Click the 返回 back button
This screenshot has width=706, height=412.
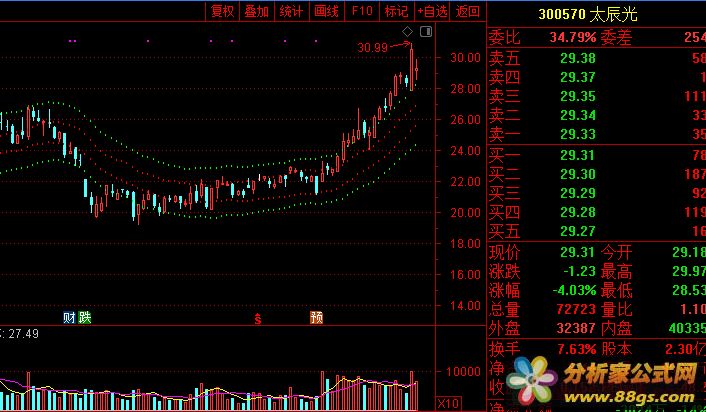468,11
